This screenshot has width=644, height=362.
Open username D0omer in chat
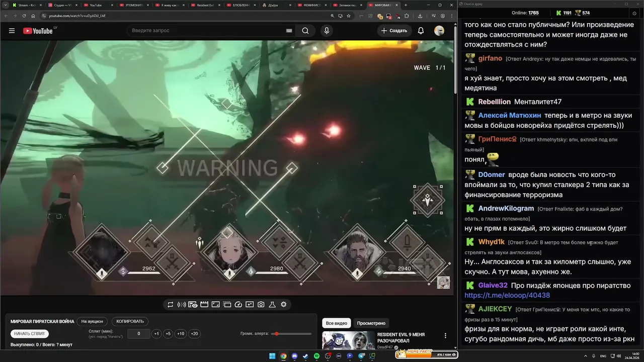click(492, 174)
